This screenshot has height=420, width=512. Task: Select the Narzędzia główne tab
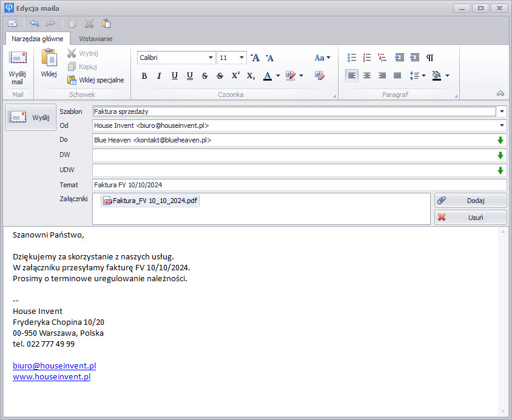click(x=38, y=39)
